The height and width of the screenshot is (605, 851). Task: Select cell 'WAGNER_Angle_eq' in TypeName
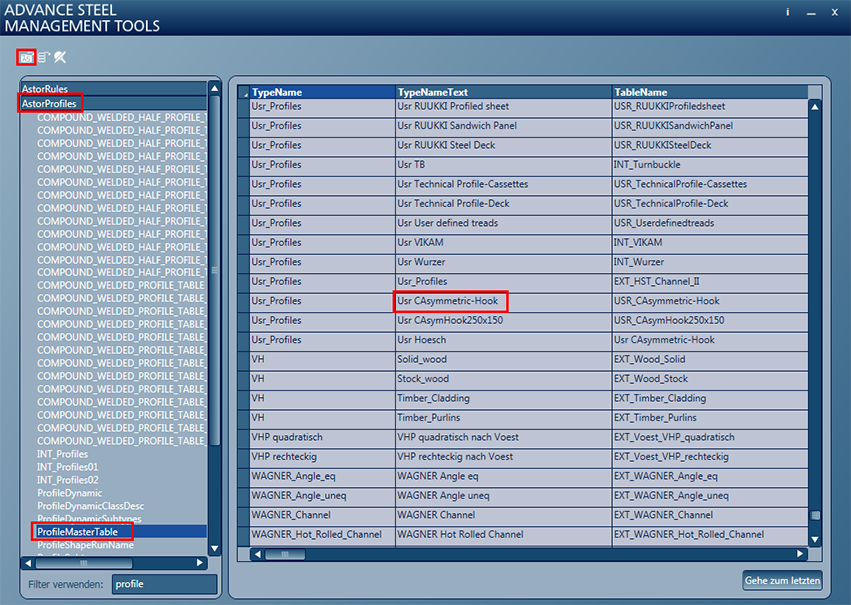pos(322,476)
